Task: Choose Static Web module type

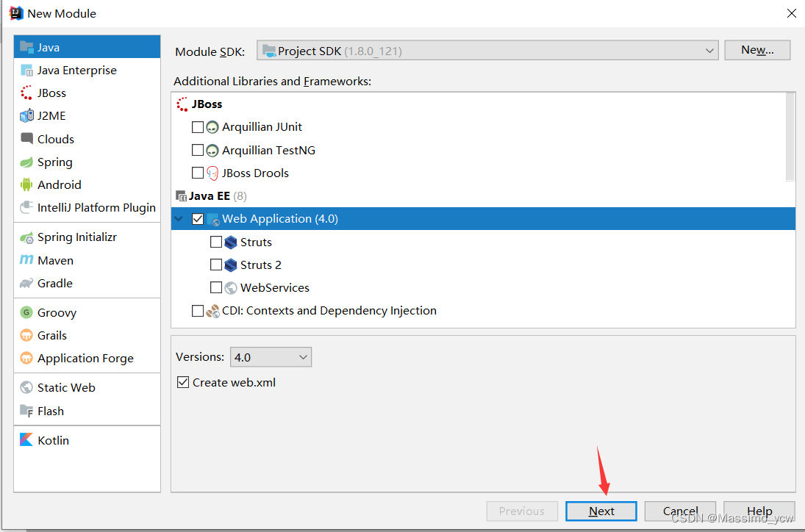Action: tap(87, 387)
